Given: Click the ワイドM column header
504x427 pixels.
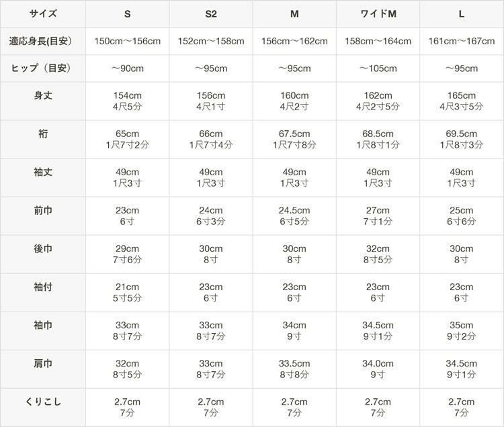Looking at the screenshot, I should click(x=378, y=13).
